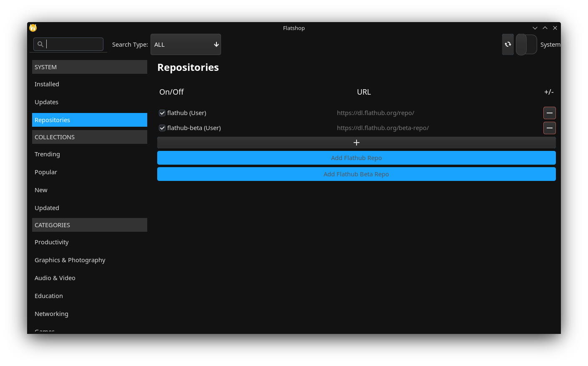Toggle the System switch
This screenshot has width=588, height=366.
click(x=526, y=44)
